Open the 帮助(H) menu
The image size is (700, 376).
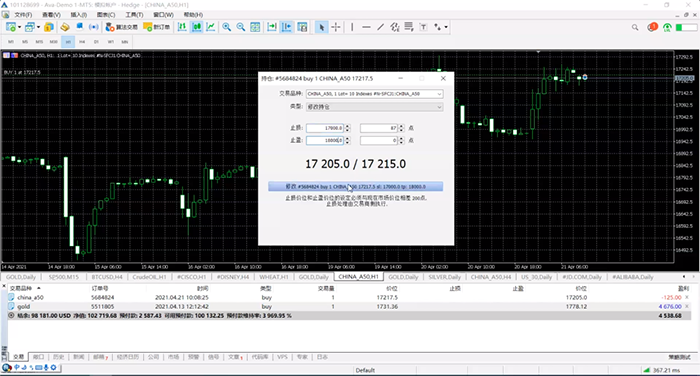pos(193,15)
